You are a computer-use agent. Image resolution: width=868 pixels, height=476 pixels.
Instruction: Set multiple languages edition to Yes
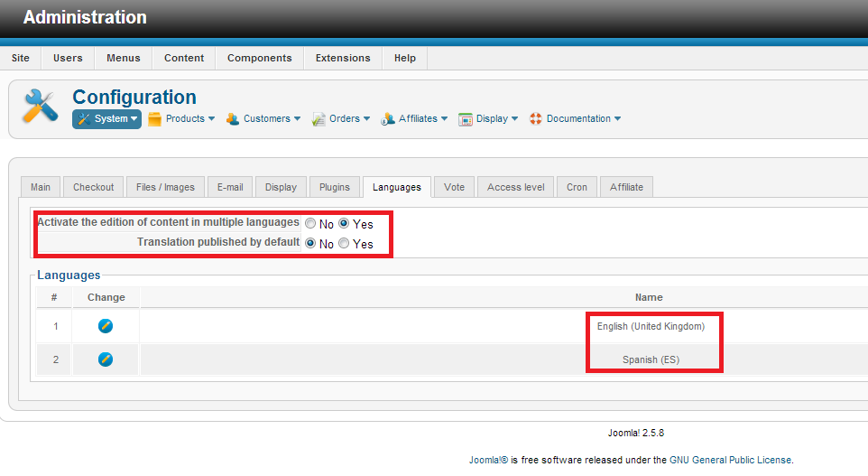[x=344, y=223]
